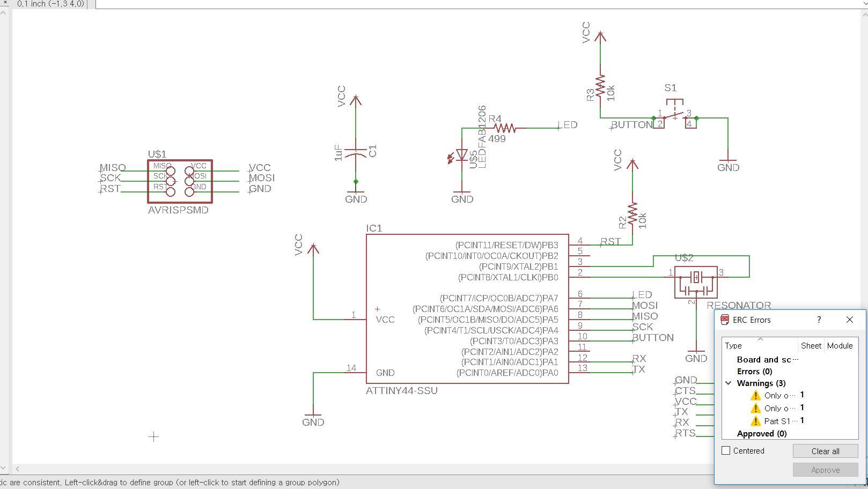This screenshot has width=868, height=489.
Task: Select the "Part S1" warning icon
Action: point(755,421)
